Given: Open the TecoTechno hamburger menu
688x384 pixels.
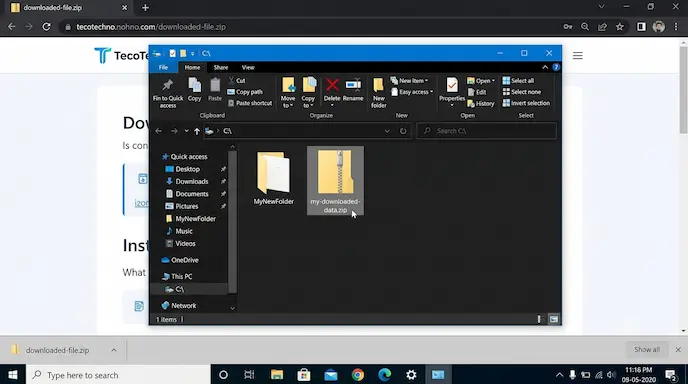Looking at the screenshot, I should click(x=577, y=55).
